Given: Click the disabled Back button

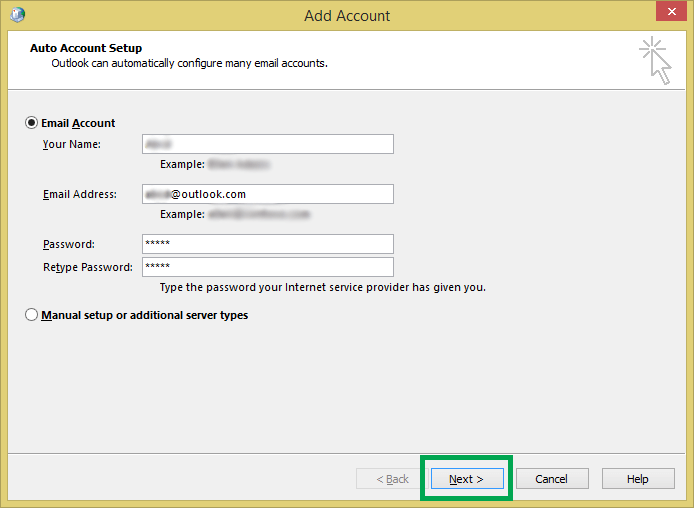Looking at the screenshot, I should tap(392, 479).
